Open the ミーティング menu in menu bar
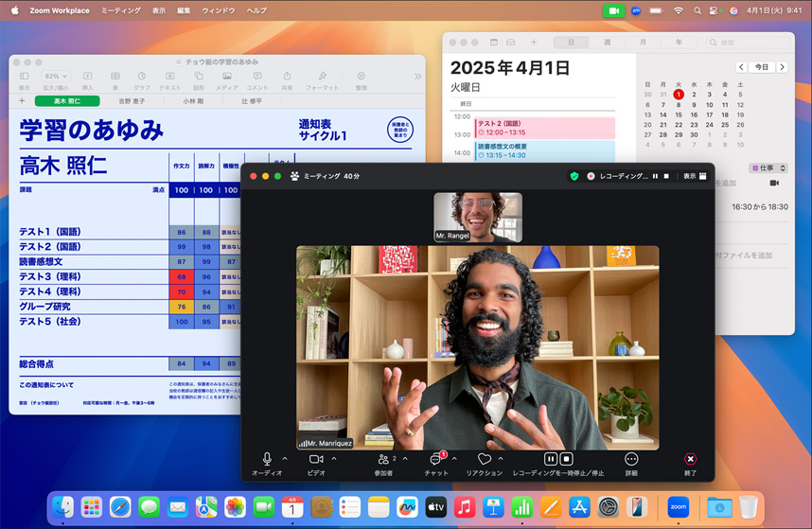Screen dimensions: 812x529 [x=120, y=10]
